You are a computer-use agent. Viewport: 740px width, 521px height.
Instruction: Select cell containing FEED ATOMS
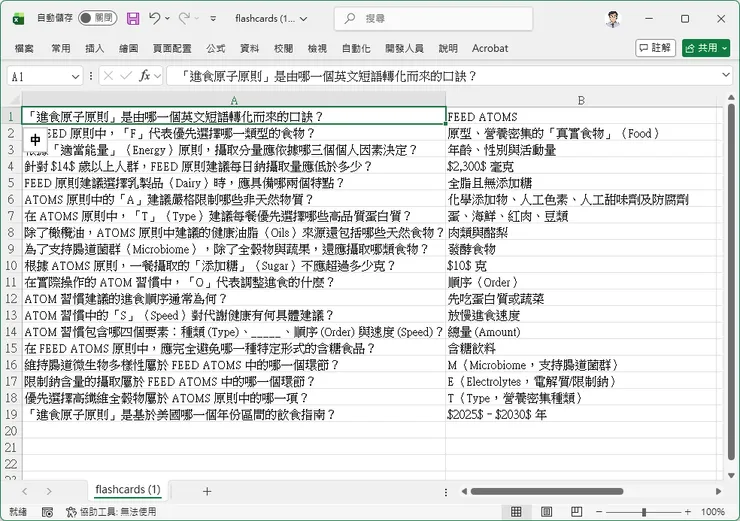(x=581, y=116)
